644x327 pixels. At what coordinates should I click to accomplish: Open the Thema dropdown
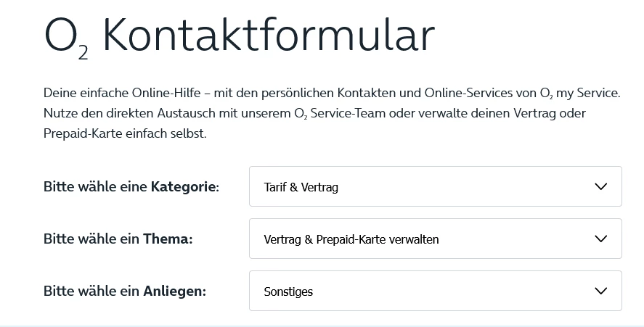pyautogui.click(x=435, y=239)
